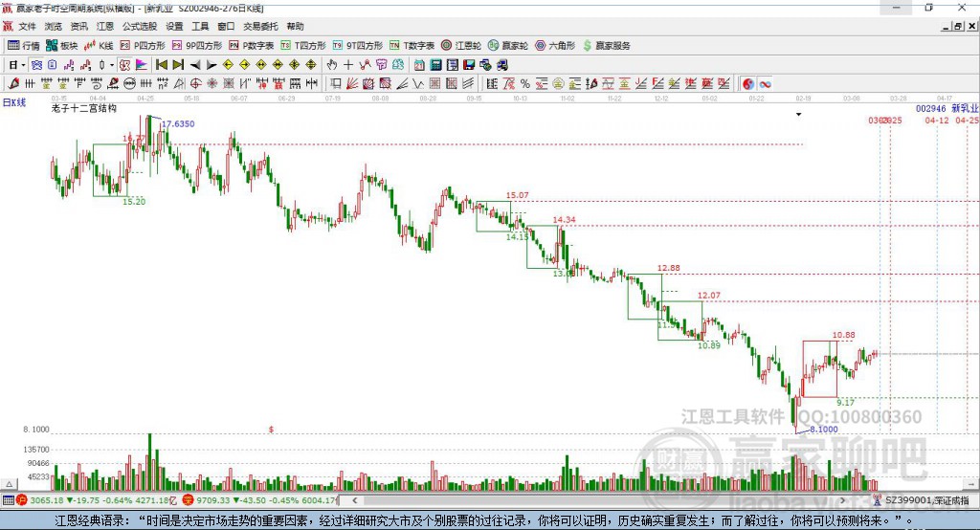980x530 pixels.
Task: Open the P数字表 number table
Action: (252, 46)
